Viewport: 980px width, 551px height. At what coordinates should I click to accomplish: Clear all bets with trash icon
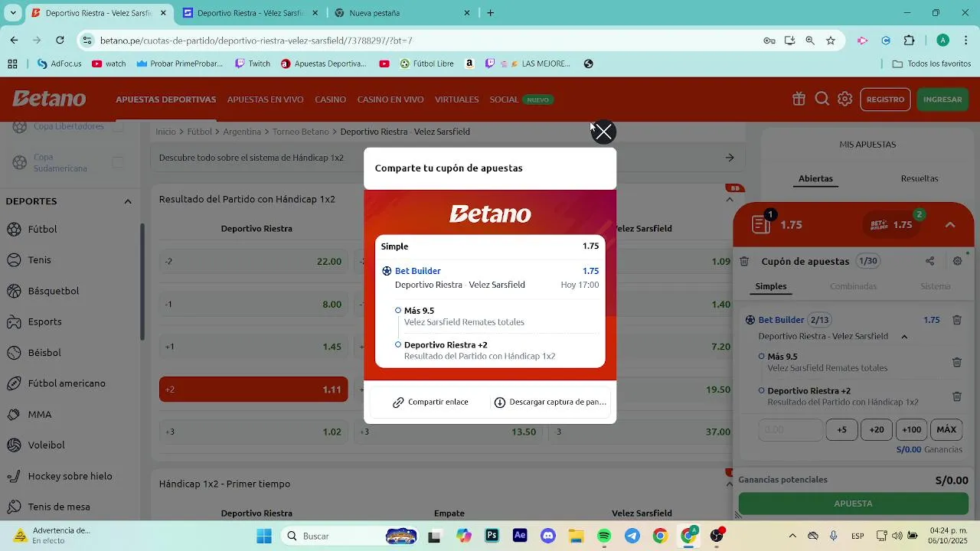[744, 261]
